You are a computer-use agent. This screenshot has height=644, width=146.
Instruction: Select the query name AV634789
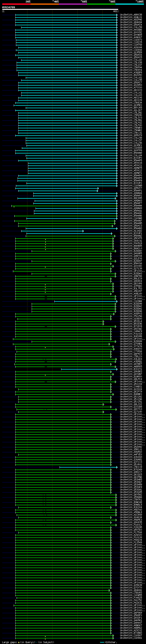pos(8,8)
